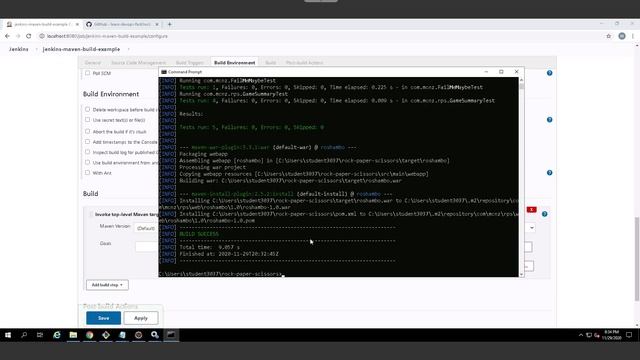Viewport: 640px width, 360px height.
Task: Jump to the Build config tab
Action: coord(271,62)
